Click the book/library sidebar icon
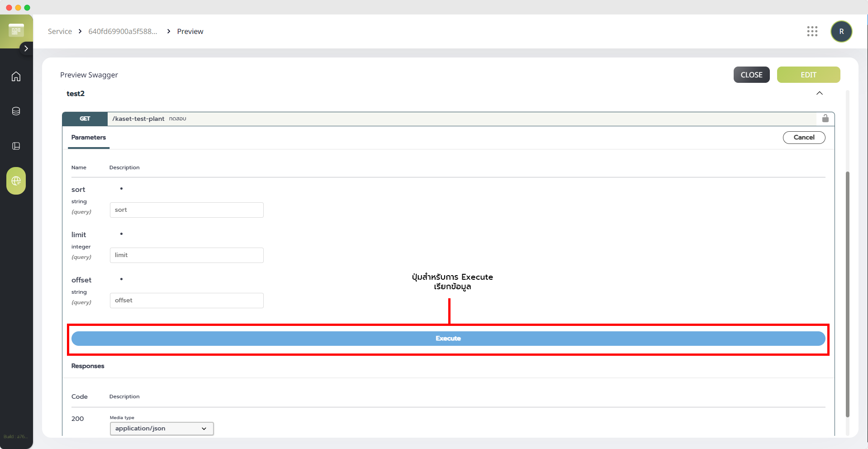This screenshot has width=868, height=449. click(x=16, y=146)
